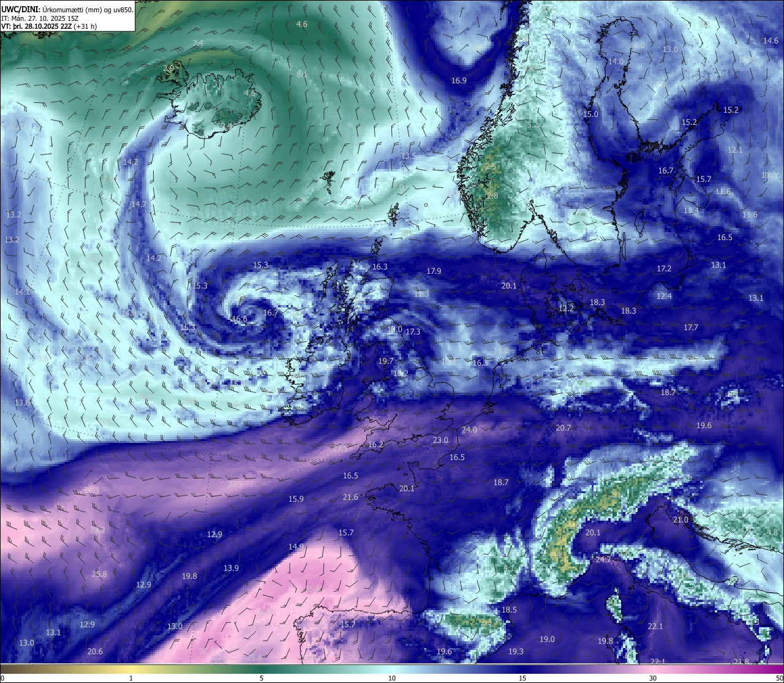784x683 pixels.
Task: Click the 1 tick on the colour scale
Action: (131, 678)
